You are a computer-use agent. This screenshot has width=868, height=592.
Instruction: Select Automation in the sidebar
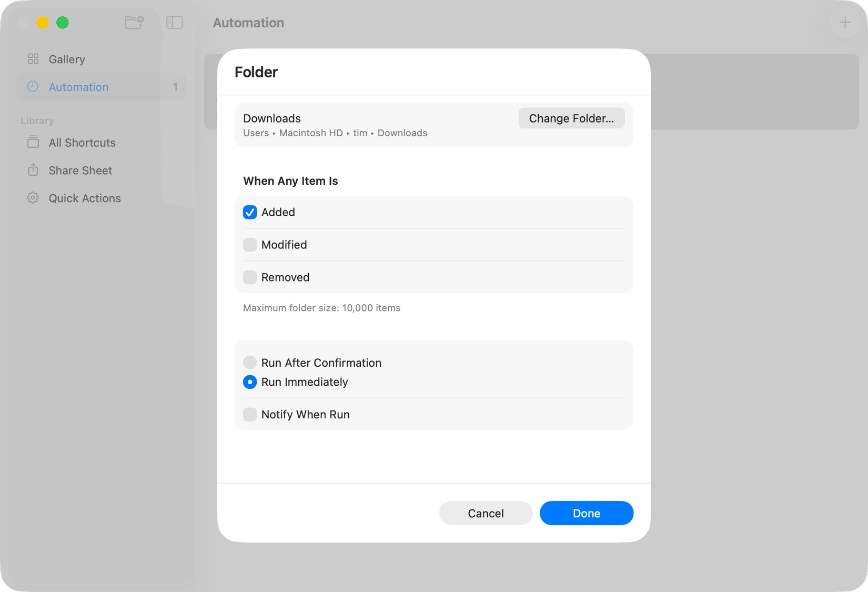(78, 86)
